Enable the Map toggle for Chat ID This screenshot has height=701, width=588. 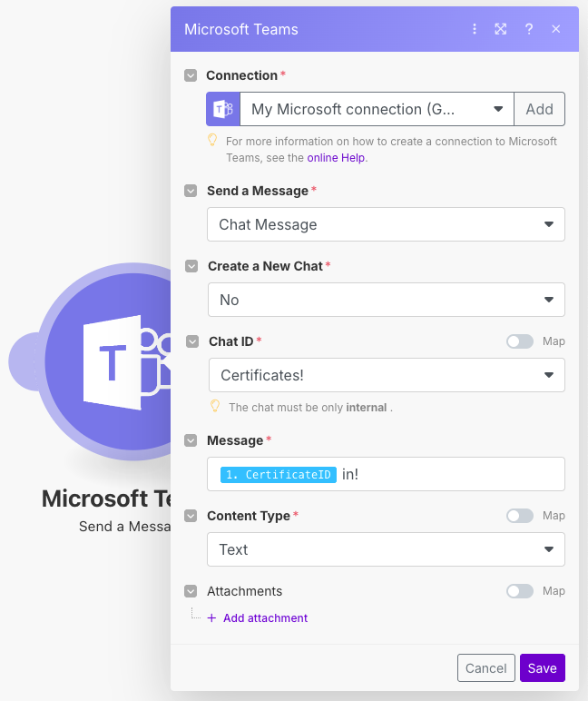point(520,341)
